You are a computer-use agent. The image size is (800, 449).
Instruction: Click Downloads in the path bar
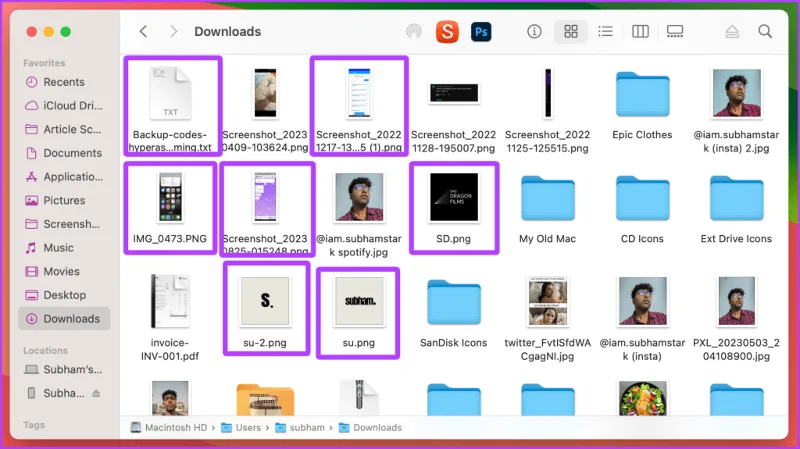pyautogui.click(x=370, y=428)
